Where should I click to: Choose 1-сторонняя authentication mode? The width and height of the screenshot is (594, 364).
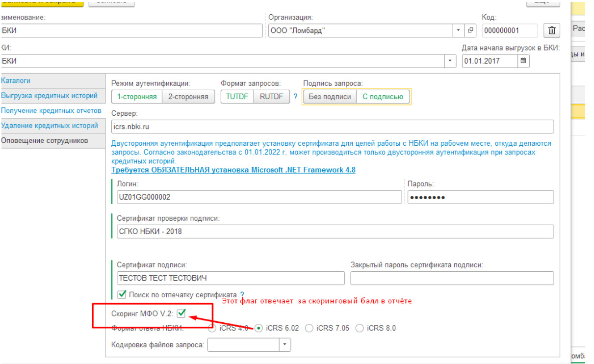[137, 97]
